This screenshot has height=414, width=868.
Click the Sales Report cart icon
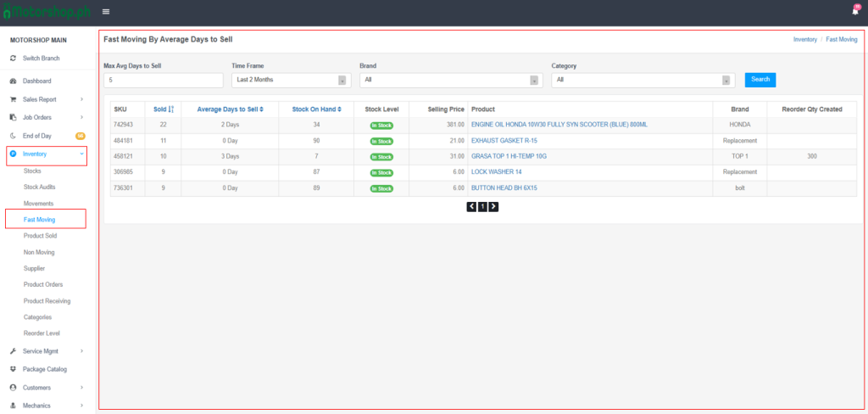point(13,99)
